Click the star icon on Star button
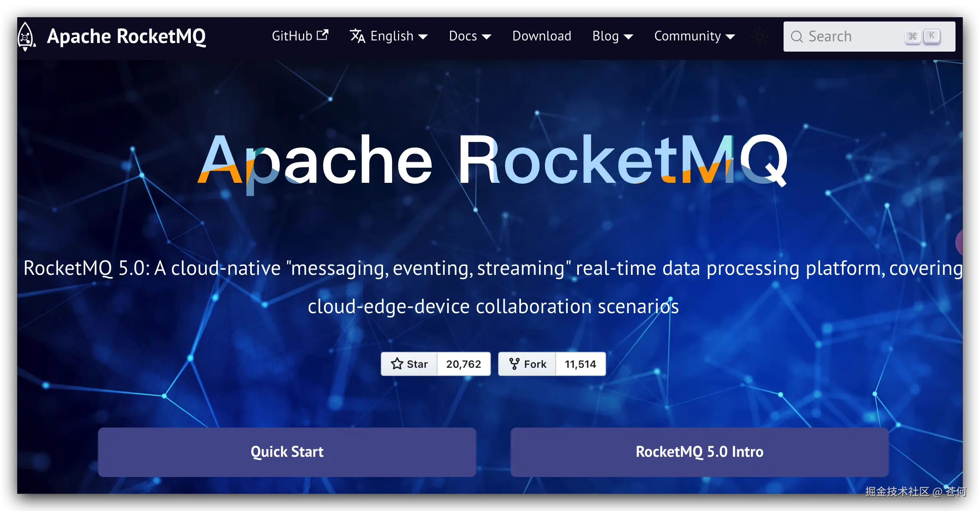The width and height of the screenshot is (980, 511). [397, 364]
